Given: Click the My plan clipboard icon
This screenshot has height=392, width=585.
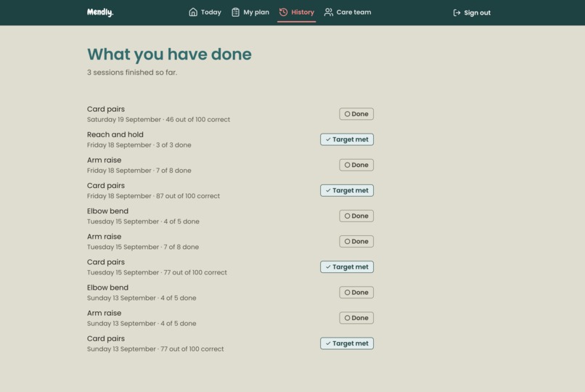Looking at the screenshot, I should click(x=235, y=12).
